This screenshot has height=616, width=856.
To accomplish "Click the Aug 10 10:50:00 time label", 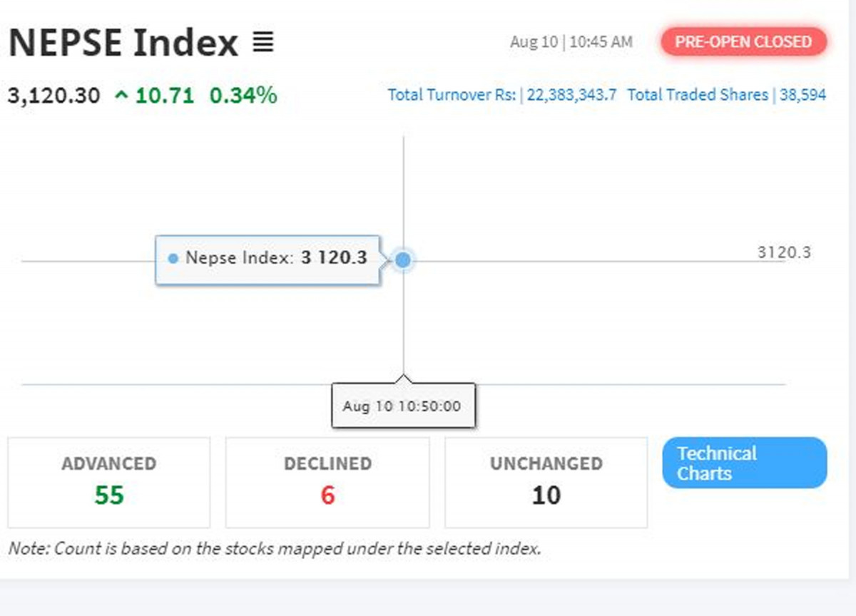I will point(402,406).
